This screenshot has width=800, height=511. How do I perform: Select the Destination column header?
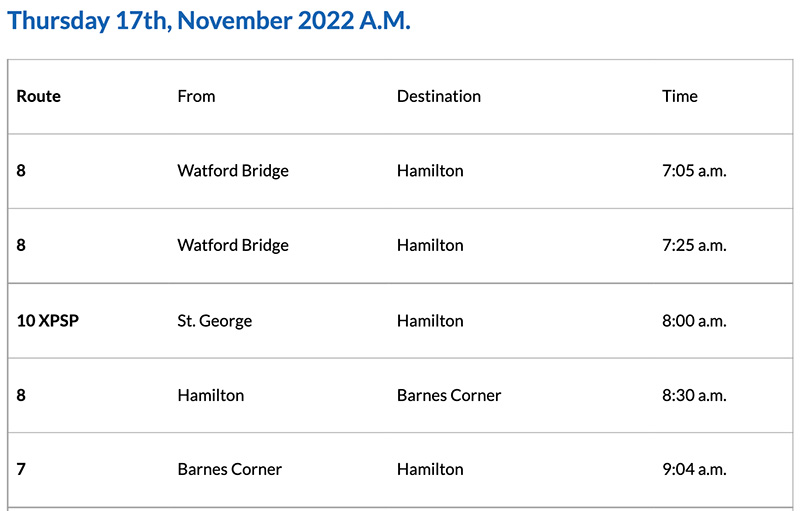tap(439, 96)
